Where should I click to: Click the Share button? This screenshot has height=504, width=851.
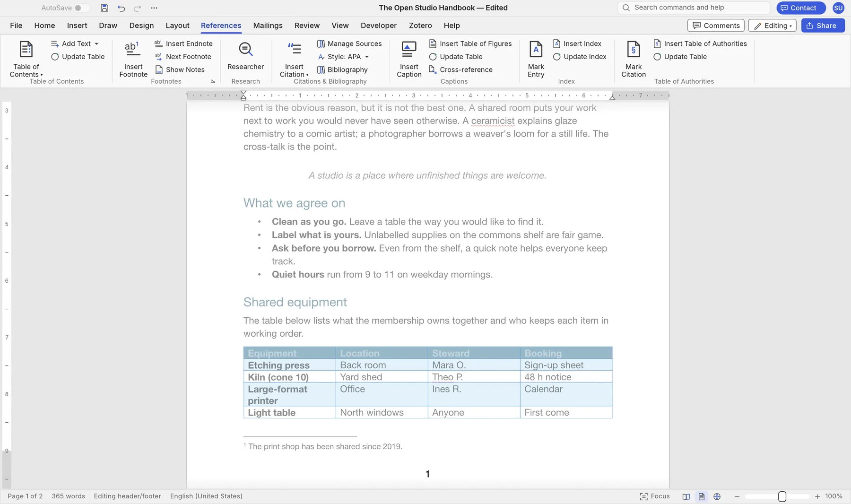tap(823, 26)
